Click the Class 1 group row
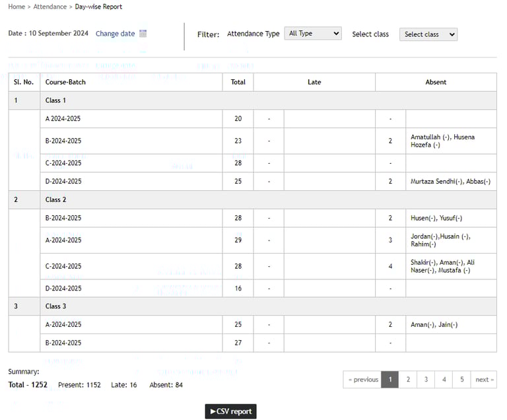Image resolution: width=507 pixels, height=420 pixels. click(x=55, y=100)
